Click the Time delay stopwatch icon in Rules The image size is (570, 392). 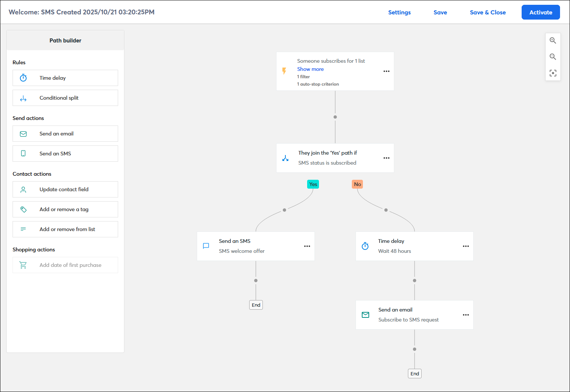point(23,78)
